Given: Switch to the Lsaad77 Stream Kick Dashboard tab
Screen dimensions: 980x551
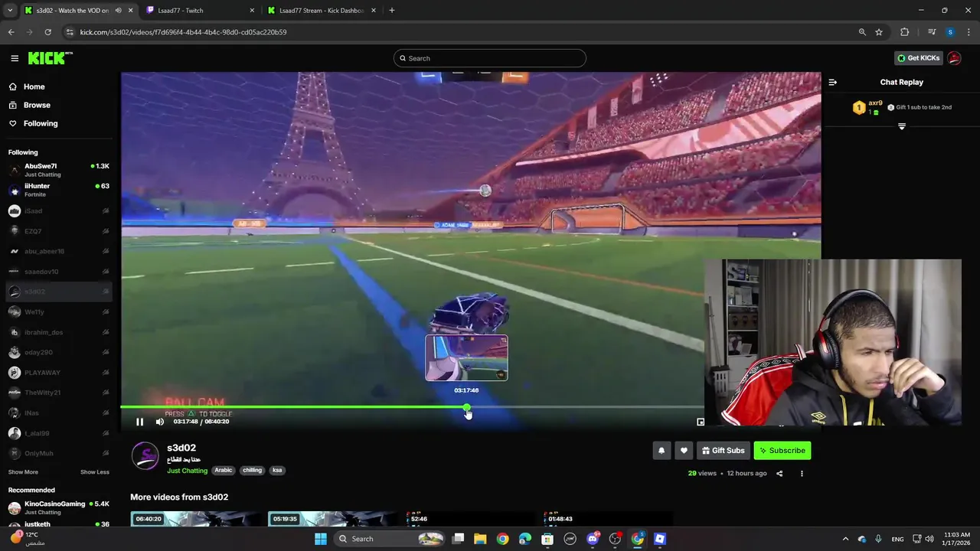Looking at the screenshot, I should coord(322,11).
